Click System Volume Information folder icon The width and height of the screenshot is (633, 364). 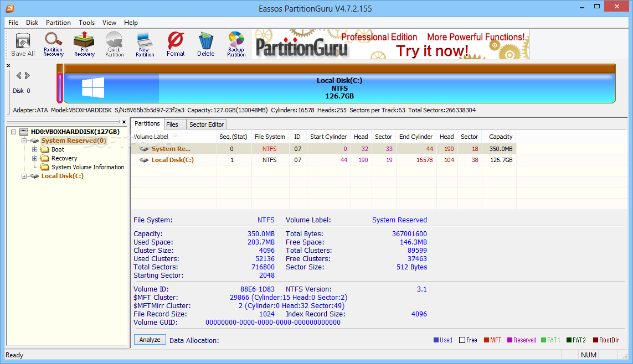click(45, 167)
